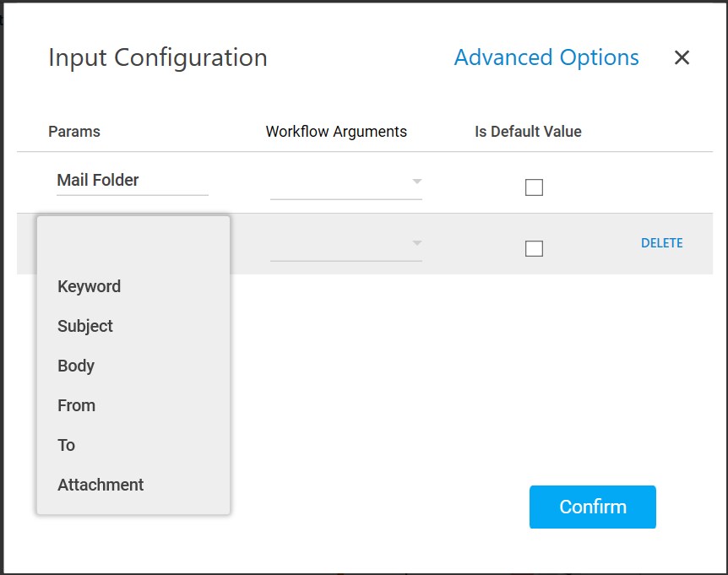Select the From parameter option
This screenshot has width=728, height=575.
point(76,405)
